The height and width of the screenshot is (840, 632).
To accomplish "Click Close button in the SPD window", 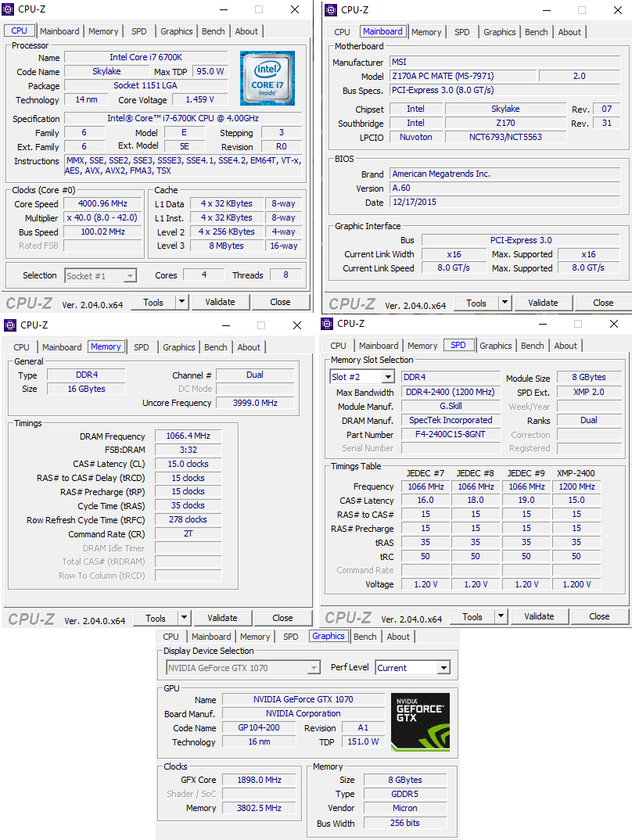I will pyautogui.click(x=599, y=616).
